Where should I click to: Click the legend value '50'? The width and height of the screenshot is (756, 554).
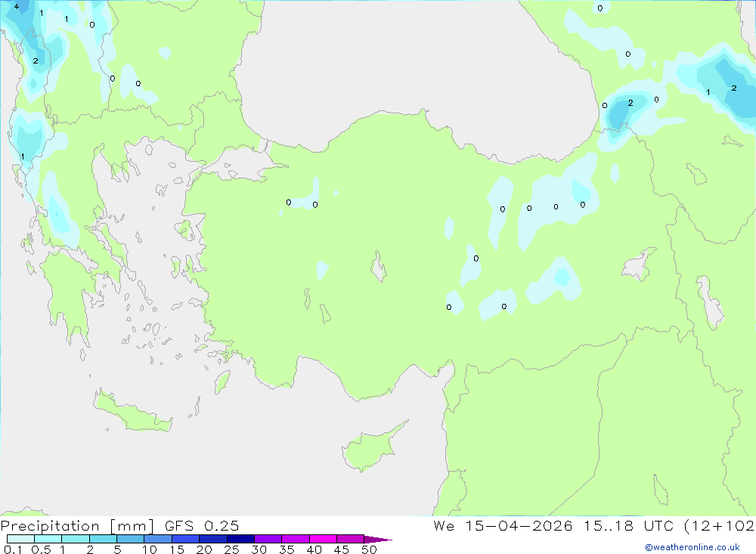(x=369, y=549)
